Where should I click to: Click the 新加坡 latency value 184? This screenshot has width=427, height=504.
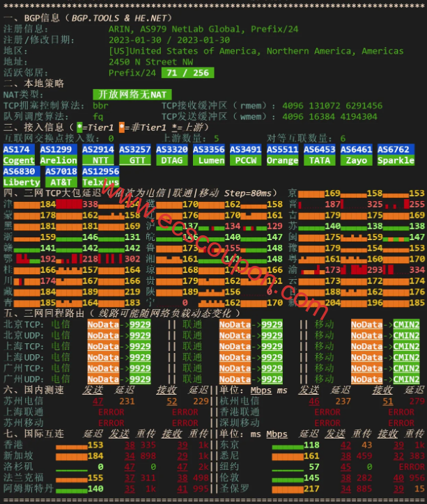[95, 456]
